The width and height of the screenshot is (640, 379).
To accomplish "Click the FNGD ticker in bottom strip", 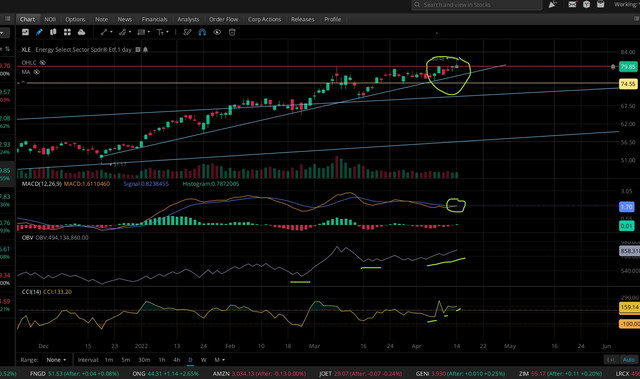I will pos(38,373).
